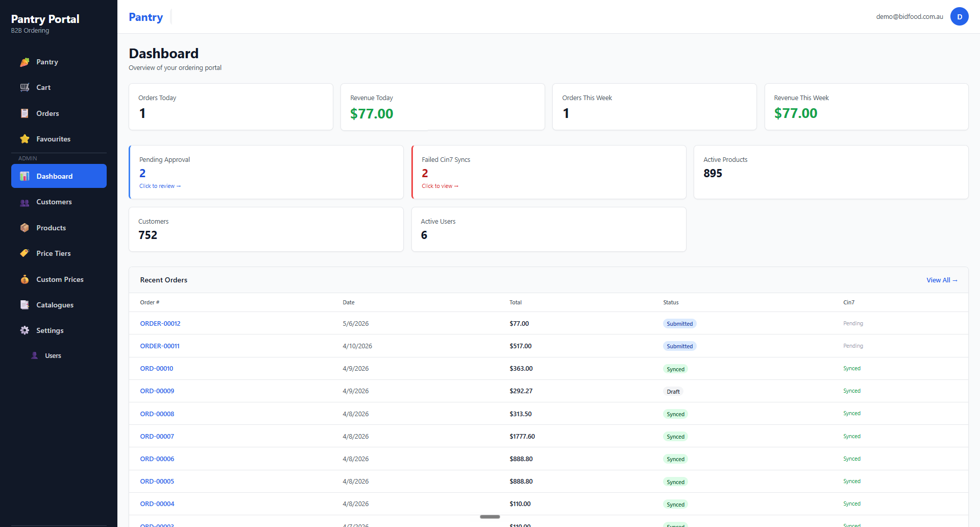The image size is (980, 527).
Task: Click the Active Products 895 value
Action: (x=713, y=173)
